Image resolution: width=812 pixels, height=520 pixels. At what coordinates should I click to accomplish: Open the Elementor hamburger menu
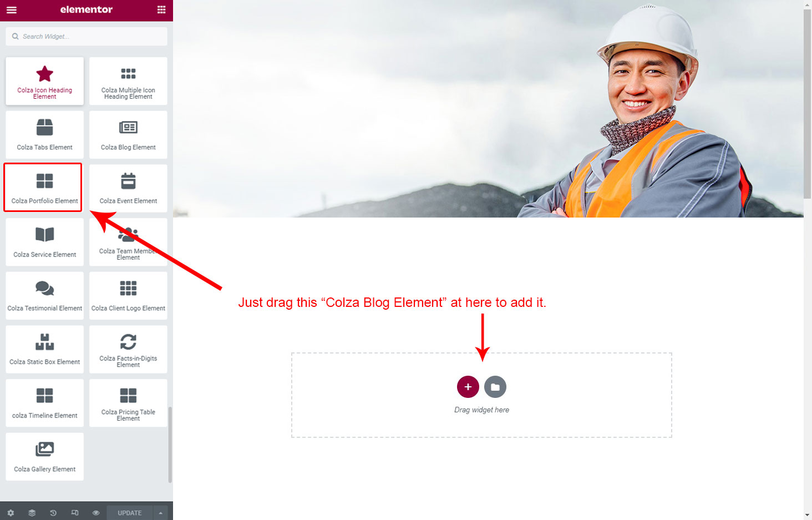pos(11,10)
